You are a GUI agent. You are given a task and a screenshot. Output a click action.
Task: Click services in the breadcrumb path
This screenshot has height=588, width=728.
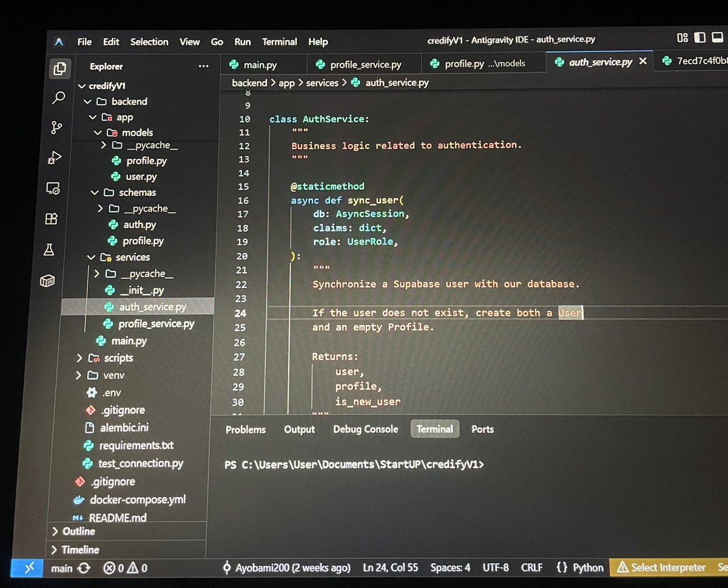pos(322,83)
